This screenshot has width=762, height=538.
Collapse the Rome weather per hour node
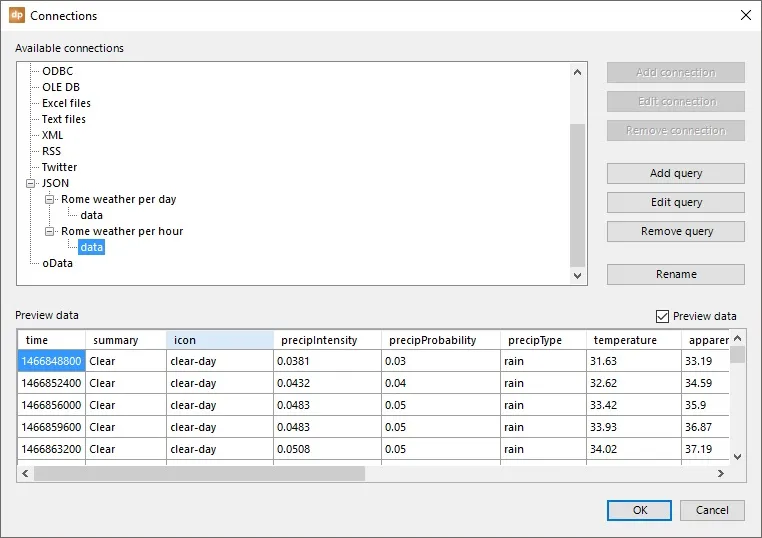[50, 231]
